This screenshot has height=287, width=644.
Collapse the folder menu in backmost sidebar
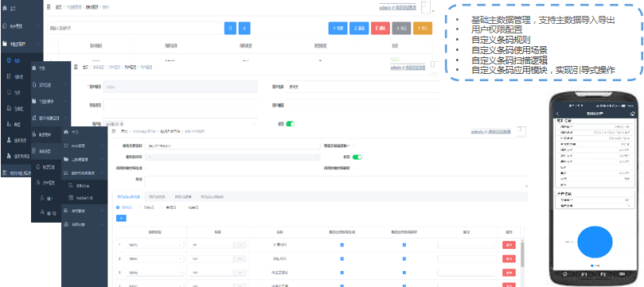click(x=21, y=43)
